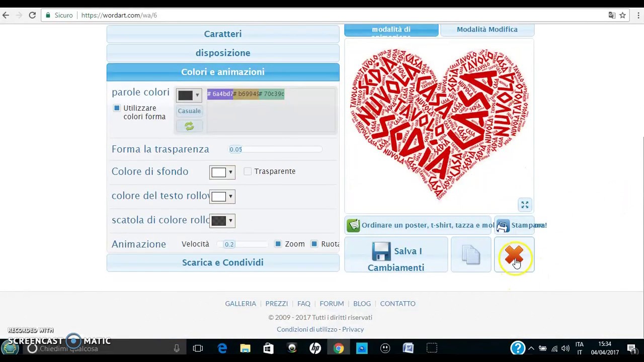This screenshot has width=644, height=362.
Task: Switch to Modalità Modifica tab
Action: [487, 30]
